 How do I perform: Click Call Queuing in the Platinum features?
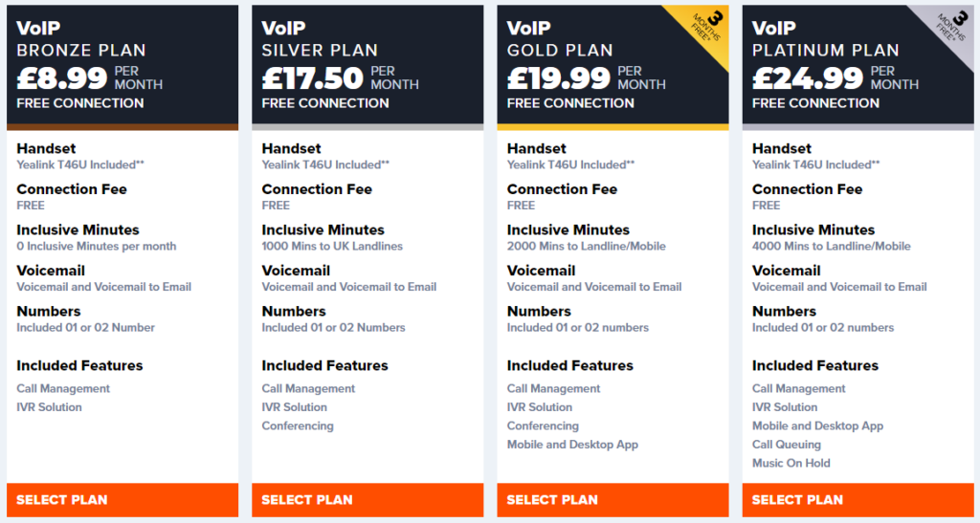pyautogui.click(x=787, y=445)
